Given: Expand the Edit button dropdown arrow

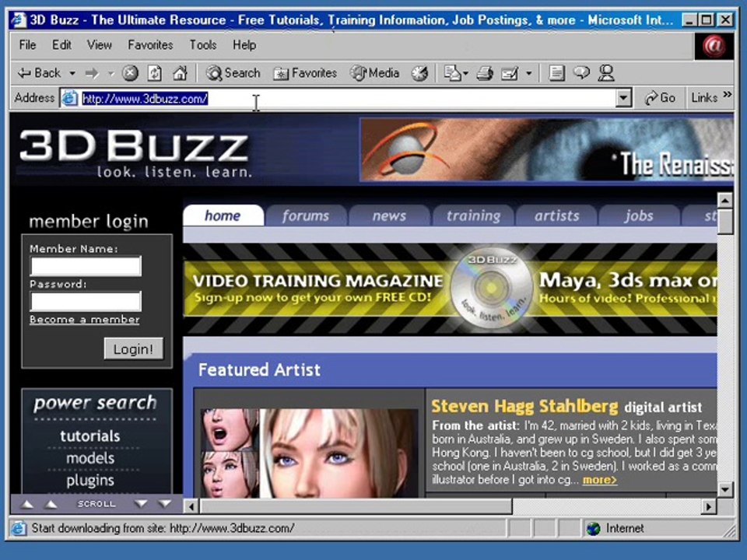Looking at the screenshot, I should point(529,73).
